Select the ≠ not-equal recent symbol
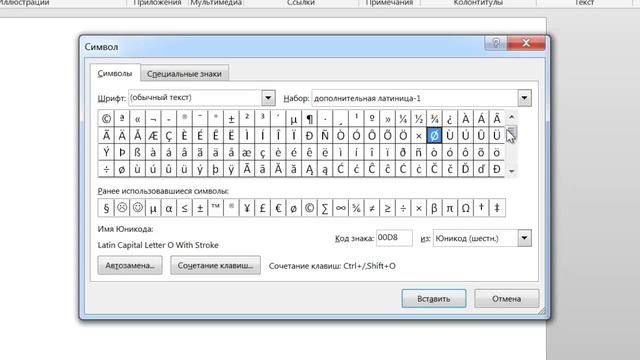 coord(372,208)
